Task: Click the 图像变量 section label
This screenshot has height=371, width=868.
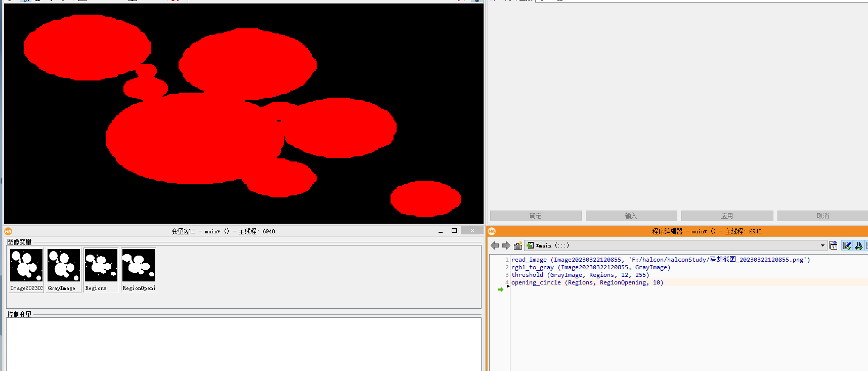Action: 19,242
